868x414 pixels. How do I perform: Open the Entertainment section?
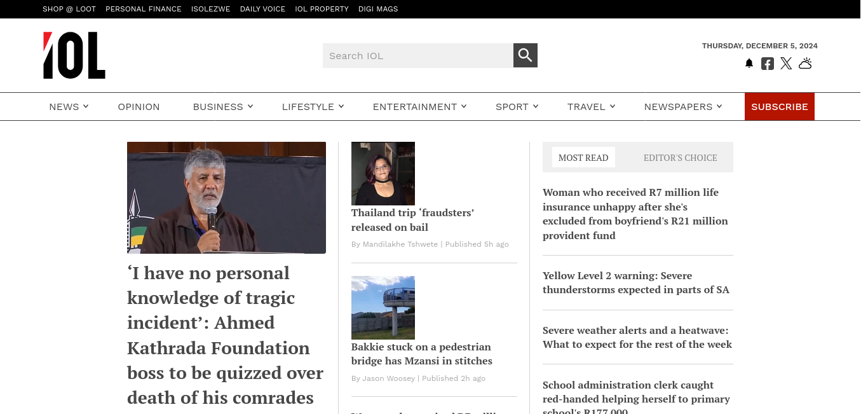[415, 107]
